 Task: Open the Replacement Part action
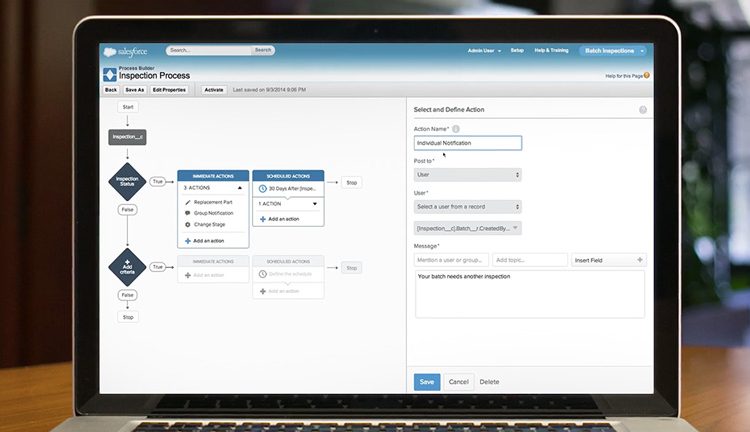pos(213,202)
